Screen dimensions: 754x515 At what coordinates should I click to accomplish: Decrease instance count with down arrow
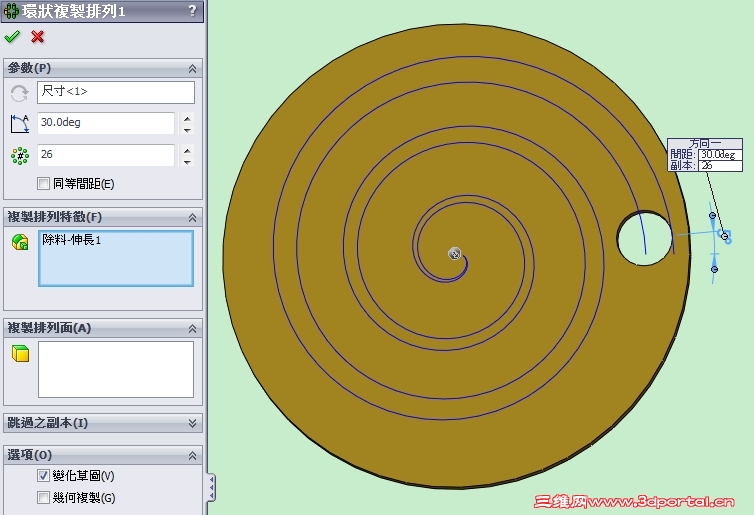click(x=188, y=162)
